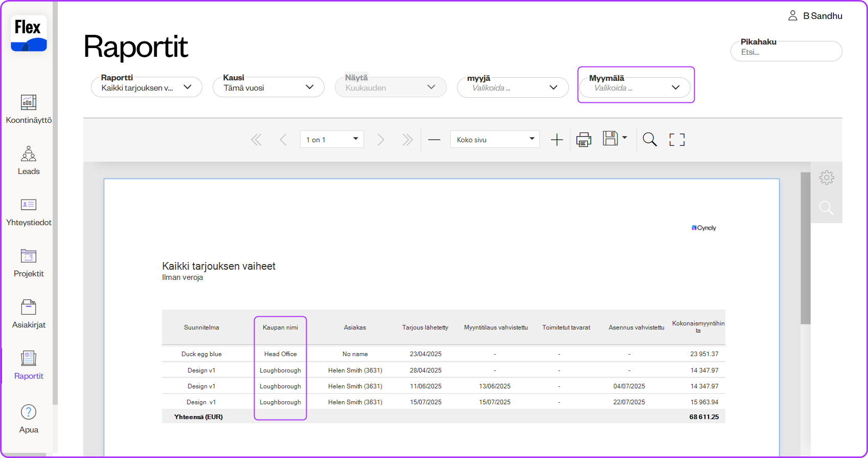Image resolution: width=868 pixels, height=458 pixels.
Task: Click the B Sandhu user profile
Action: point(815,16)
